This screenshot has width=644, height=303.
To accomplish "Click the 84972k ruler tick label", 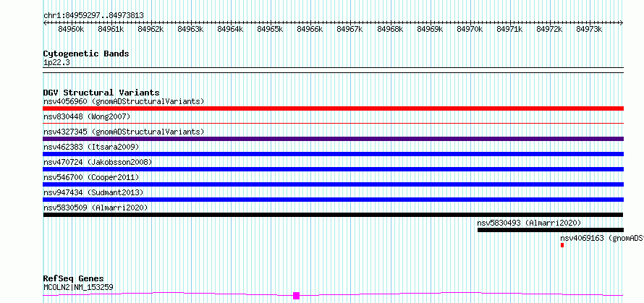I will pyautogui.click(x=549, y=29).
